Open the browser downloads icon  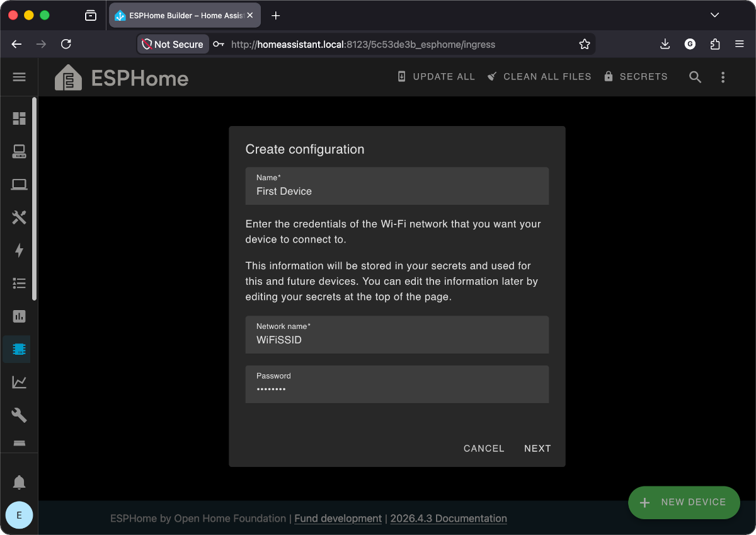(665, 44)
